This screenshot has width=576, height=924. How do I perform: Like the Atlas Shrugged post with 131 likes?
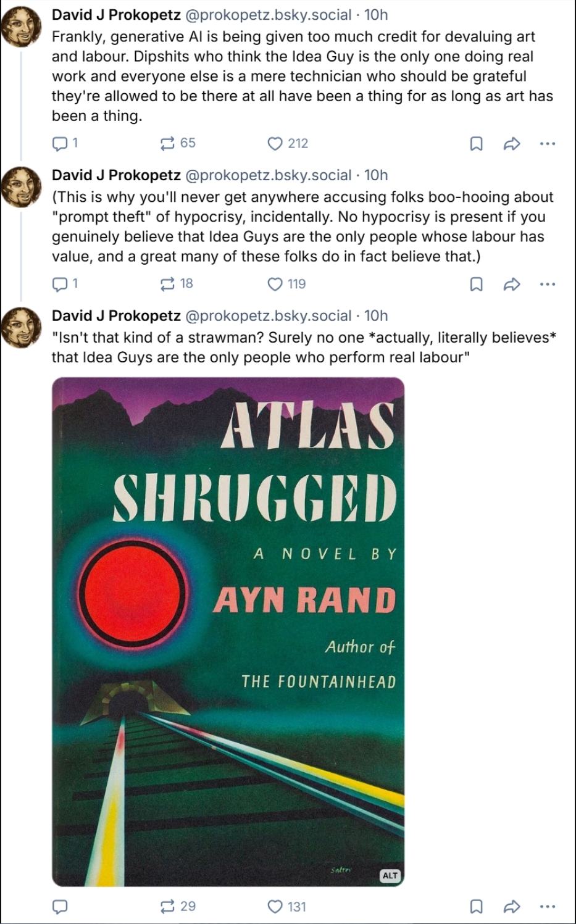(286, 907)
